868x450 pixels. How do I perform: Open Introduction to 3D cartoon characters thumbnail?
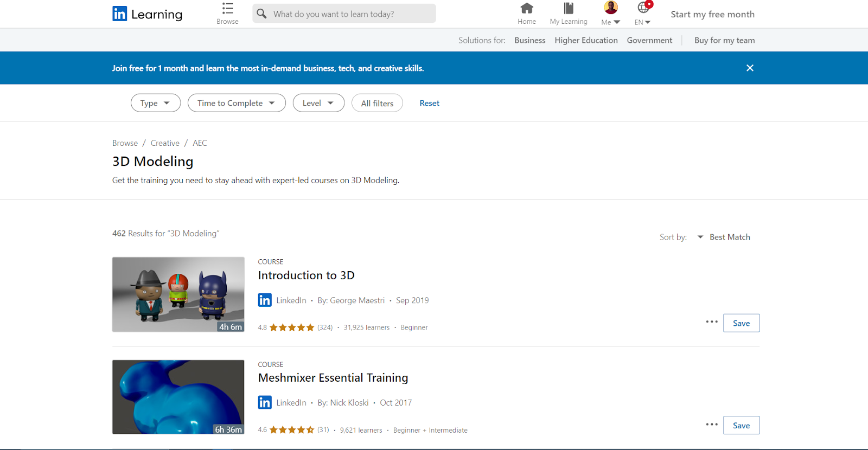pyautogui.click(x=178, y=294)
